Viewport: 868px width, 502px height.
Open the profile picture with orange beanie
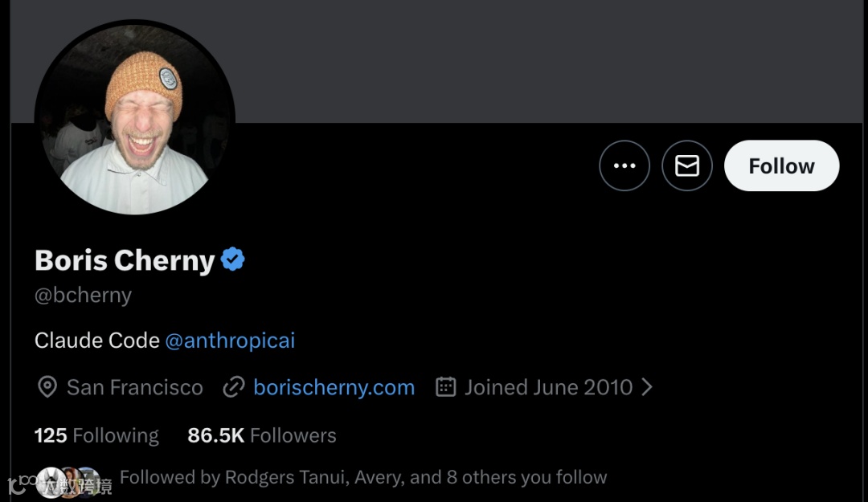[134, 120]
